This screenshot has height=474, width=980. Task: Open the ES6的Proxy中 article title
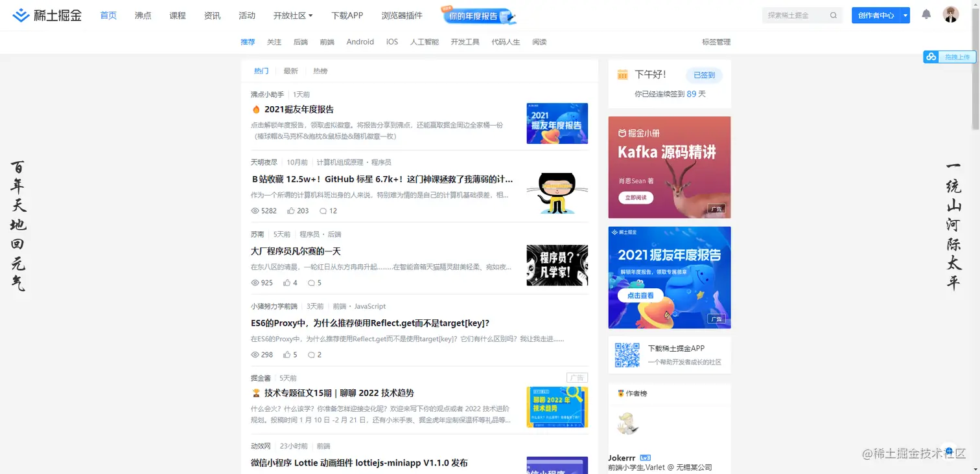coord(370,323)
